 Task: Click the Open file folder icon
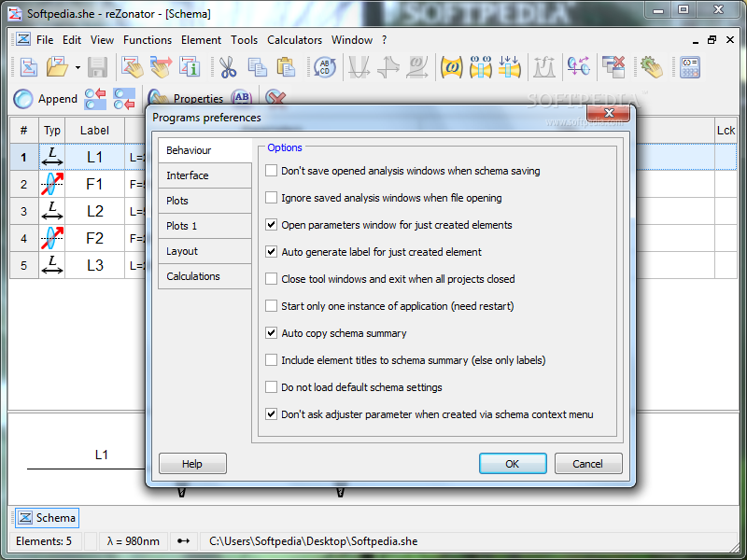point(57,67)
